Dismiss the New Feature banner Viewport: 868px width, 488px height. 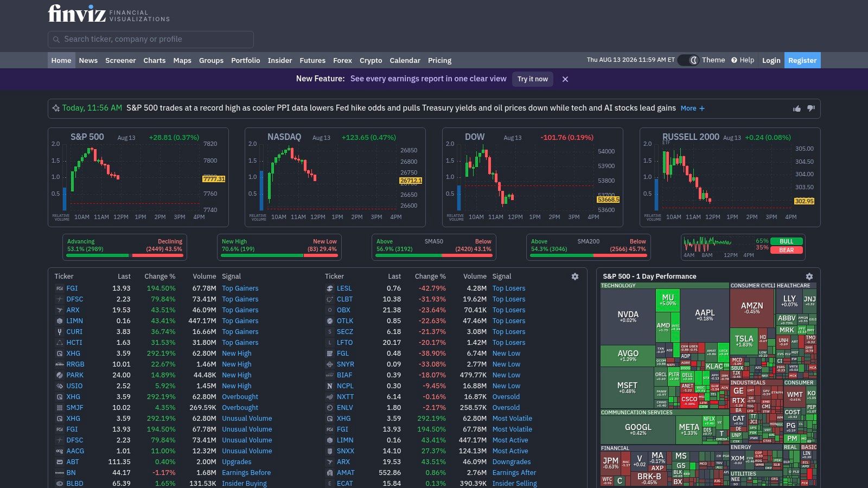tap(565, 79)
